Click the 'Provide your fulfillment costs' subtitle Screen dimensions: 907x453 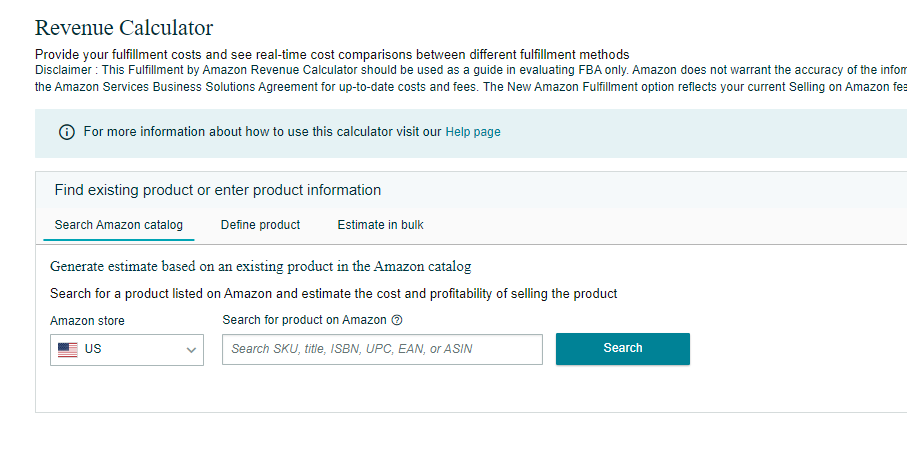[332, 55]
